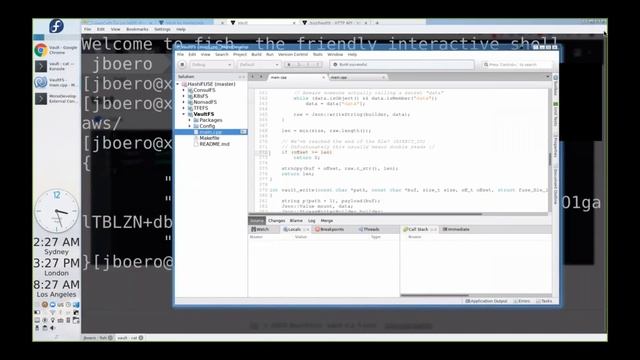
Task: Open MonoDevelop File menu
Action: coord(180,54)
